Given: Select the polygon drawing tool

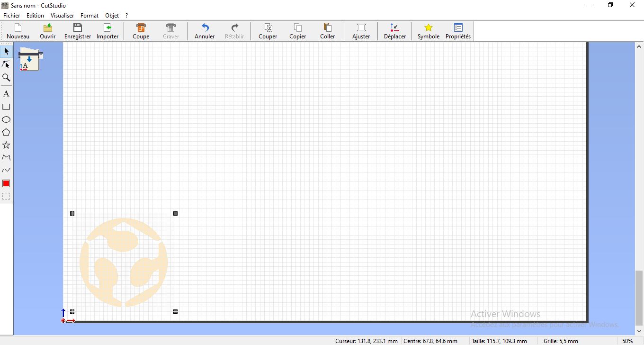Looking at the screenshot, I should [6, 132].
